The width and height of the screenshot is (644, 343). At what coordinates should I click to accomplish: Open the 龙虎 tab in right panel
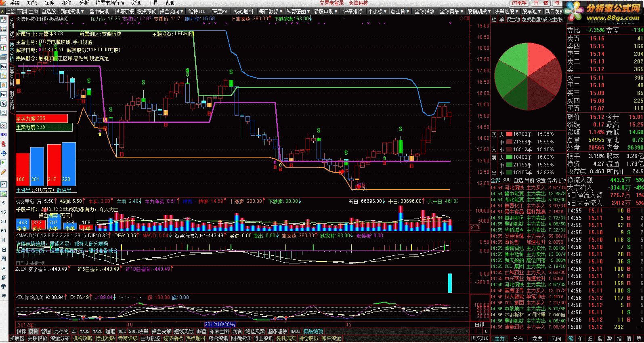point(537,339)
